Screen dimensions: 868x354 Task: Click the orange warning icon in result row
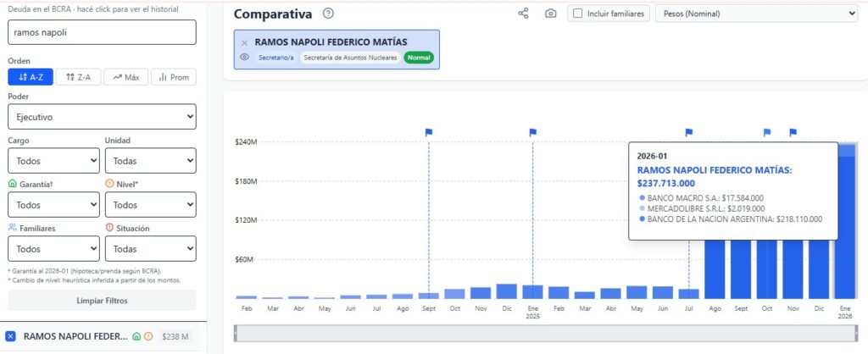pyautogui.click(x=148, y=337)
